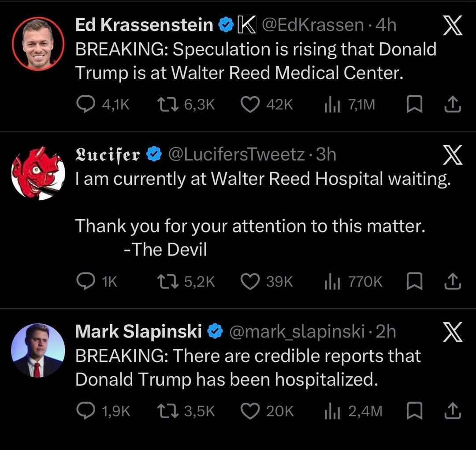The height and width of the screenshot is (450, 476).
Task: View analytics on Ed Krassenstein's tweet
Action: click(331, 105)
